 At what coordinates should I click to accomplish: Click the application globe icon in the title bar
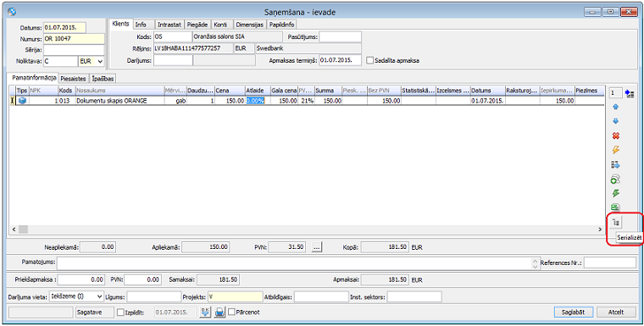pos(12,12)
